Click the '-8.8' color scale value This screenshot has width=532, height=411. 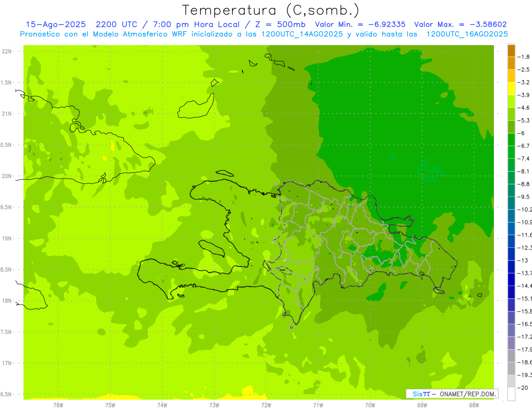coord(524,184)
